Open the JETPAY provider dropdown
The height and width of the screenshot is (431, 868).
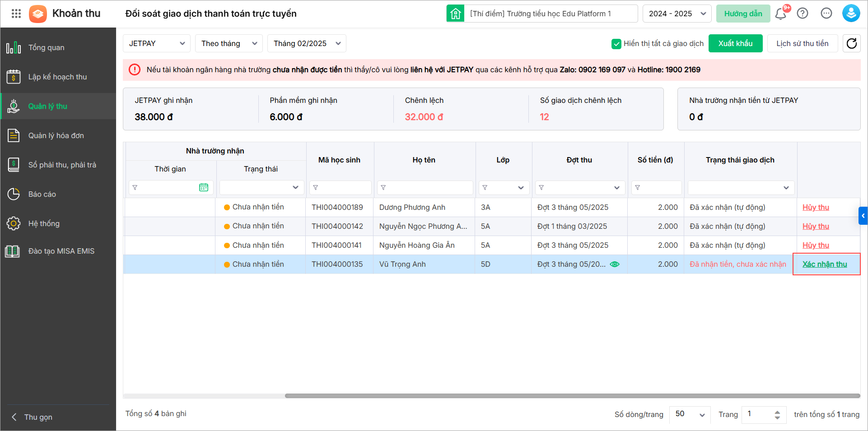(156, 43)
